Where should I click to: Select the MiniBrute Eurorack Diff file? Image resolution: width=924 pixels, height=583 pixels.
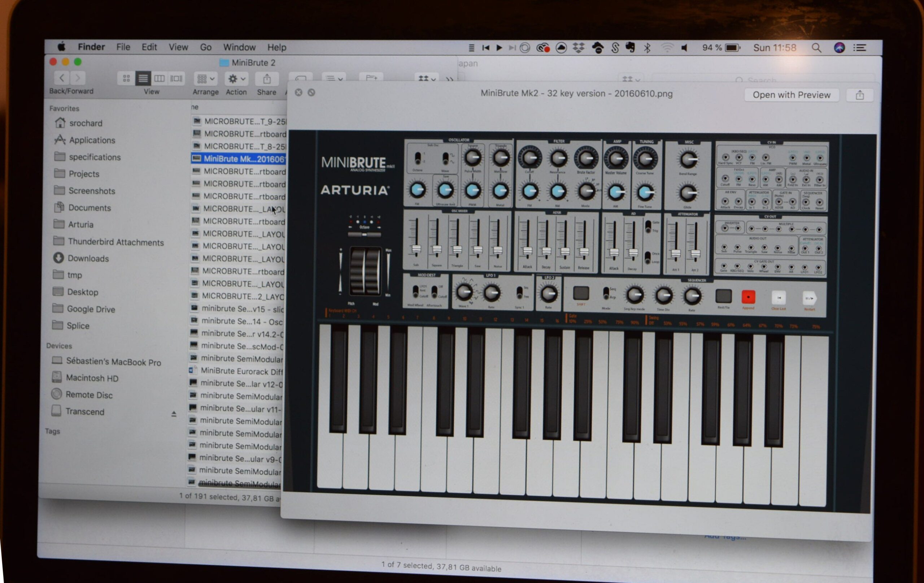(236, 371)
